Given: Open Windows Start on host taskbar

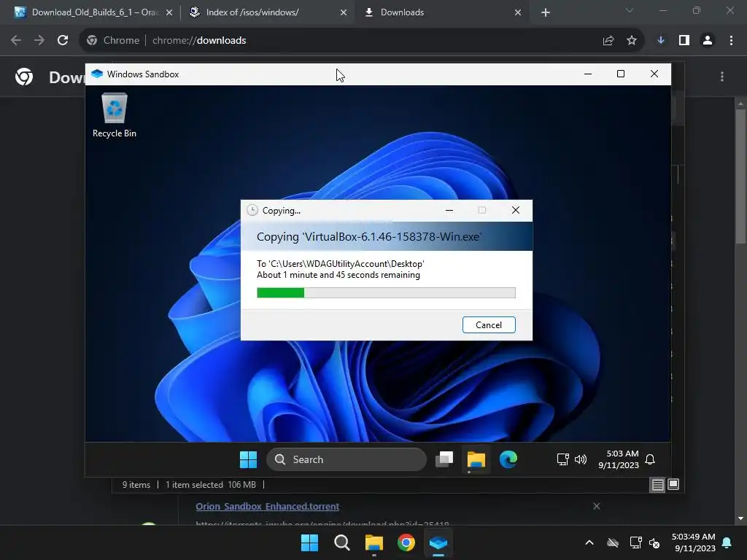Looking at the screenshot, I should click(309, 542).
